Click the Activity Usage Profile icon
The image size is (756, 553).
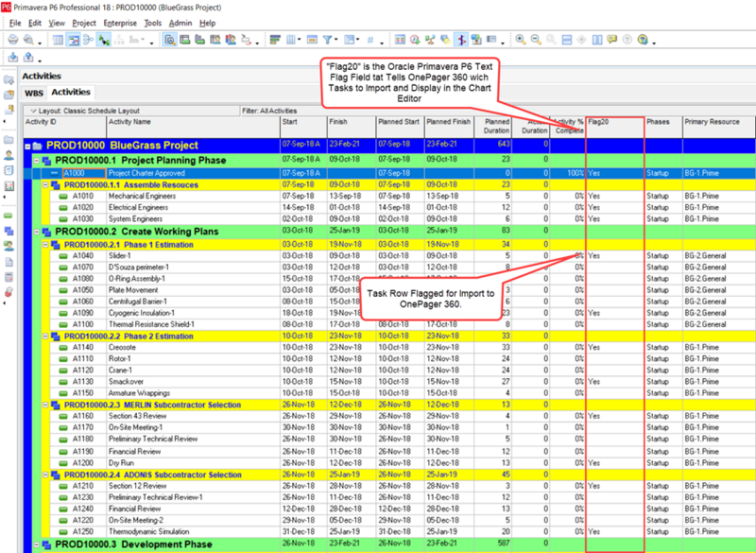pos(199,40)
